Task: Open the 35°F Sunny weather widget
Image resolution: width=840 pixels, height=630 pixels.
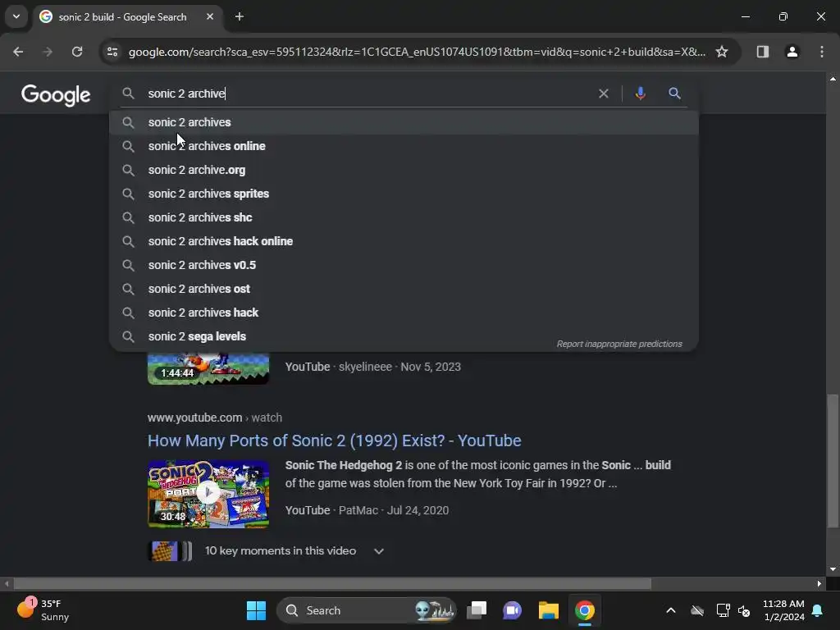Action: [43, 610]
